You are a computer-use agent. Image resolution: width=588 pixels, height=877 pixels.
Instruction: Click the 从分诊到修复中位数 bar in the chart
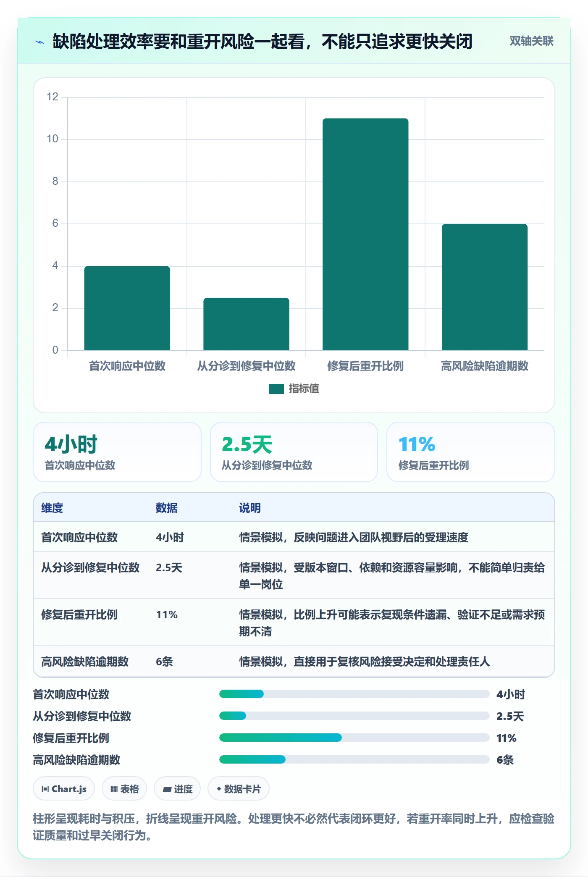point(247,324)
